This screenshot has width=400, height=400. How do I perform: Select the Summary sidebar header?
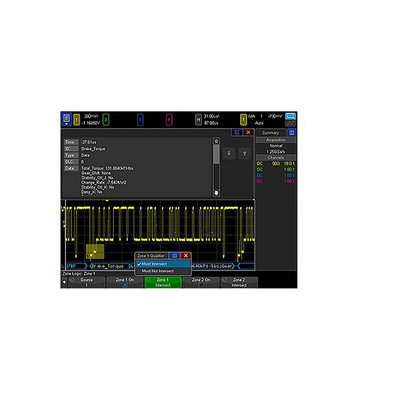(x=271, y=133)
